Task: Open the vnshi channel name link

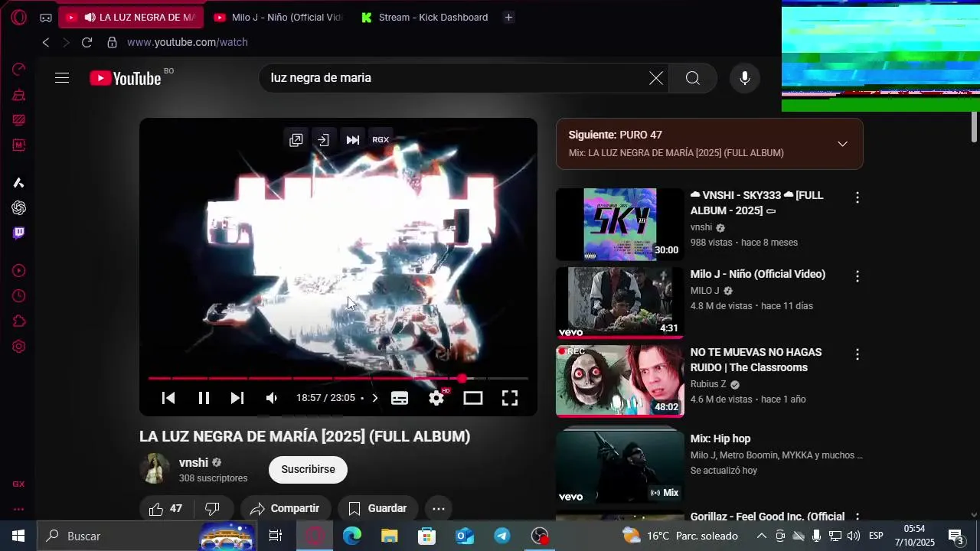Action: pyautogui.click(x=194, y=463)
